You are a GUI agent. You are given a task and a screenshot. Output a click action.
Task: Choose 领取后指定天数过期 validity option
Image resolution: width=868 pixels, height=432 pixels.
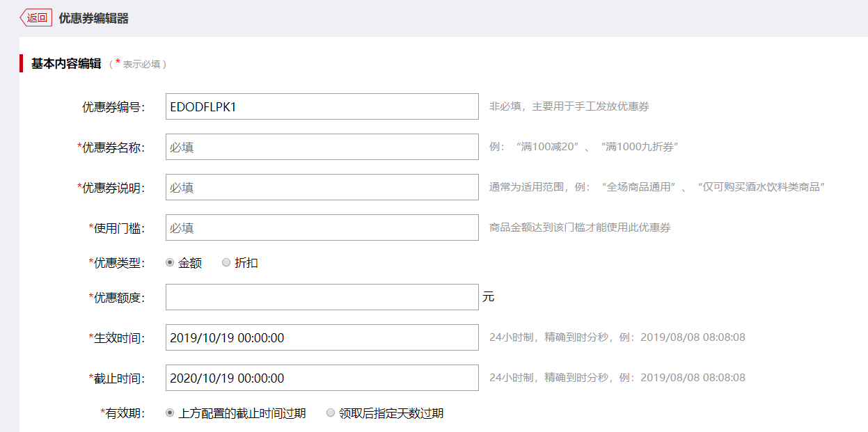[x=331, y=413]
